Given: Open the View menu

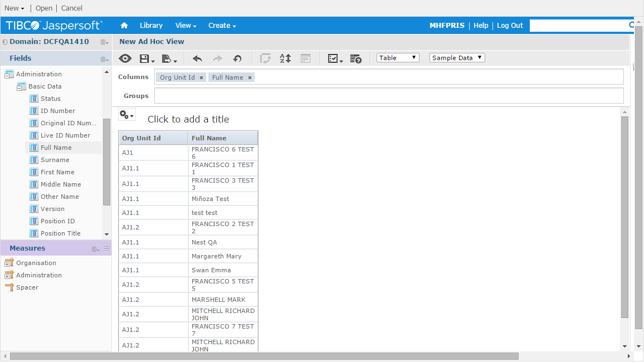Looking at the screenshot, I should [186, 26].
